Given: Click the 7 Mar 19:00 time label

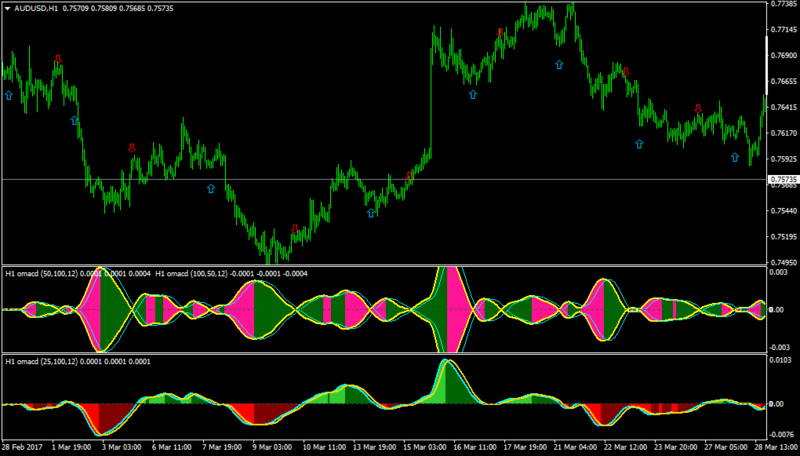Looking at the screenshot, I should coord(222,447).
